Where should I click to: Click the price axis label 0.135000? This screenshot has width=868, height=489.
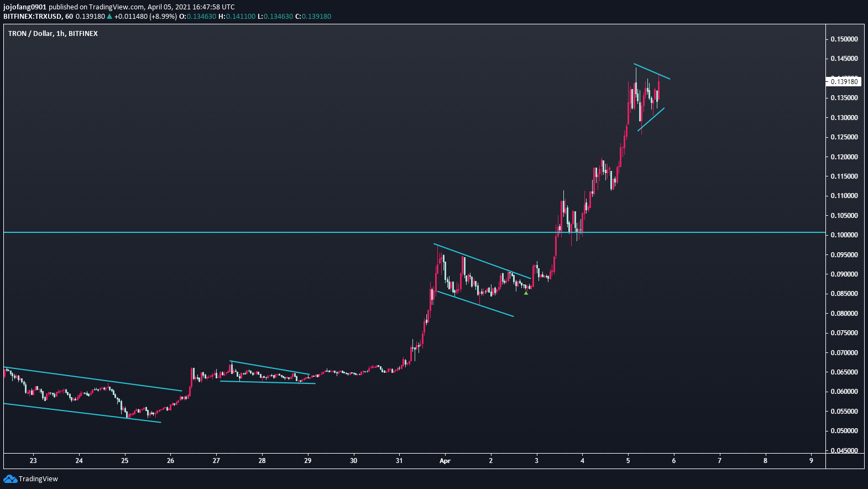click(844, 98)
